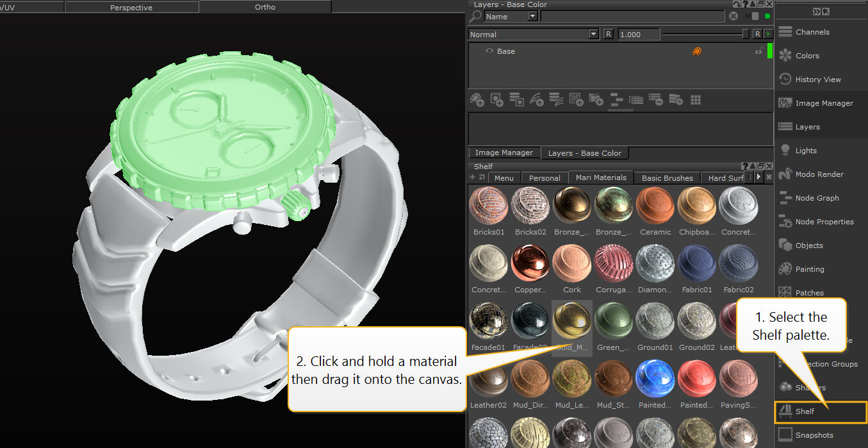Click the layer opacity slider handle

pos(745,34)
